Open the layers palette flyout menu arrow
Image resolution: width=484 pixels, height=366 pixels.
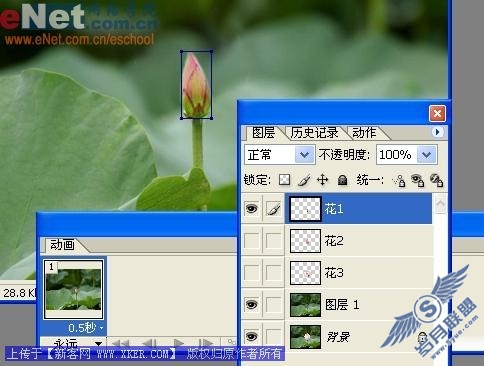[437, 132]
